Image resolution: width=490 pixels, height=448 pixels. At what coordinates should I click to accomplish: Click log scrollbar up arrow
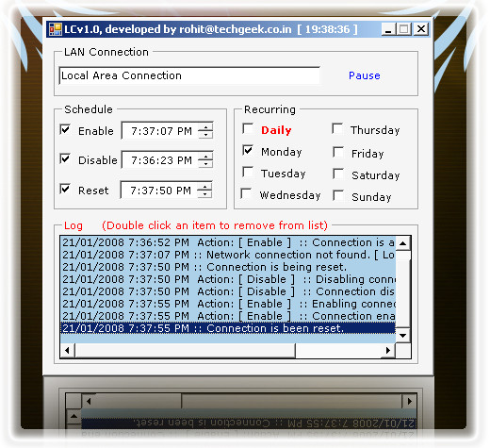coord(403,243)
